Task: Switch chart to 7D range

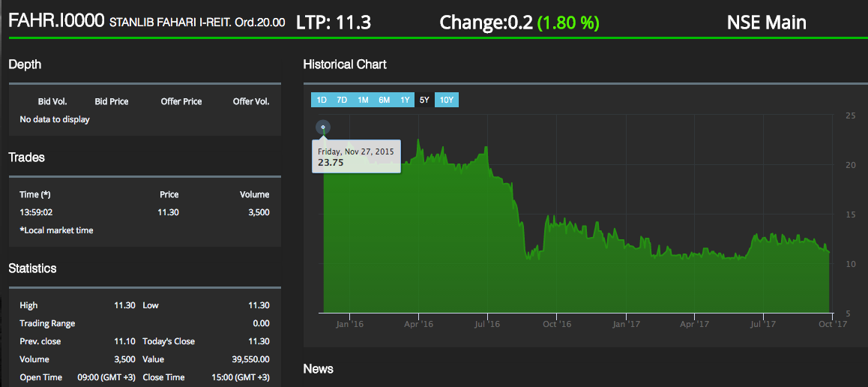Action: pyautogui.click(x=342, y=100)
